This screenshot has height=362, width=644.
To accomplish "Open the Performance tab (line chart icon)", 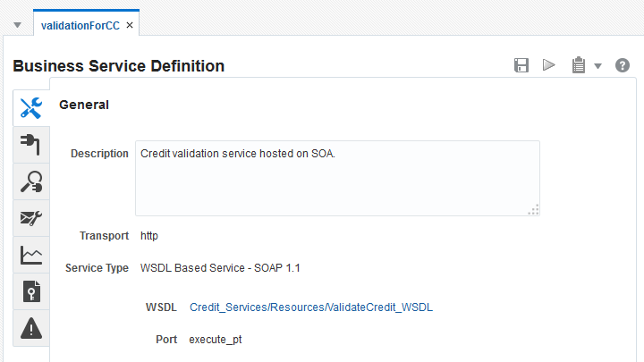I will (30, 255).
